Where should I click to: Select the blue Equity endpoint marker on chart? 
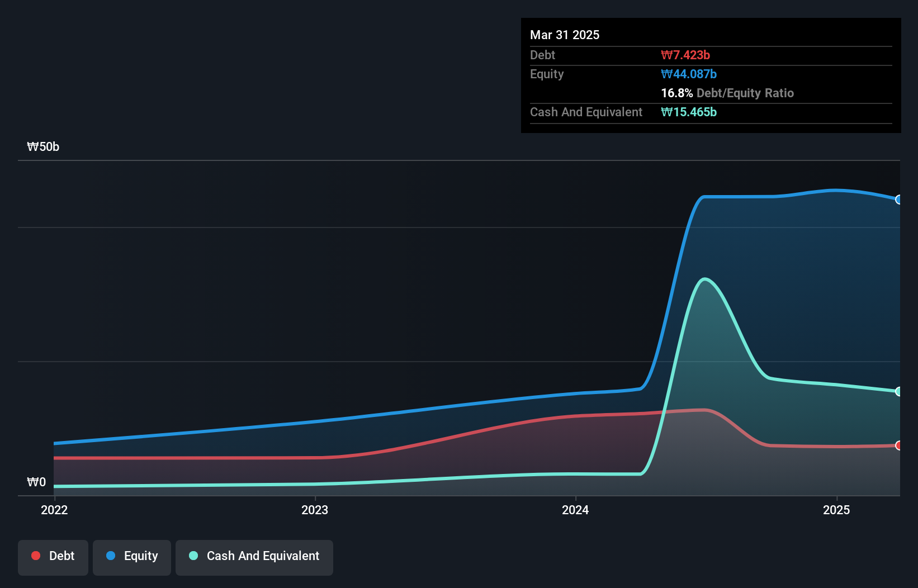pyautogui.click(x=899, y=200)
